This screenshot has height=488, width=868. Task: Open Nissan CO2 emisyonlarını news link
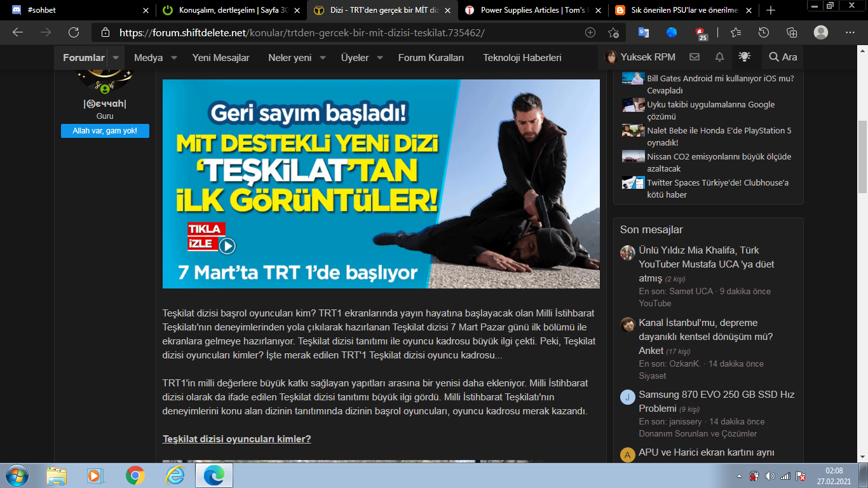coord(719,163)
